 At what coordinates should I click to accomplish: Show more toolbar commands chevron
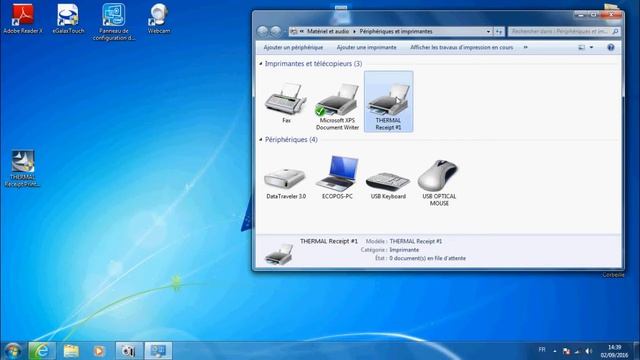click(525, 47)
